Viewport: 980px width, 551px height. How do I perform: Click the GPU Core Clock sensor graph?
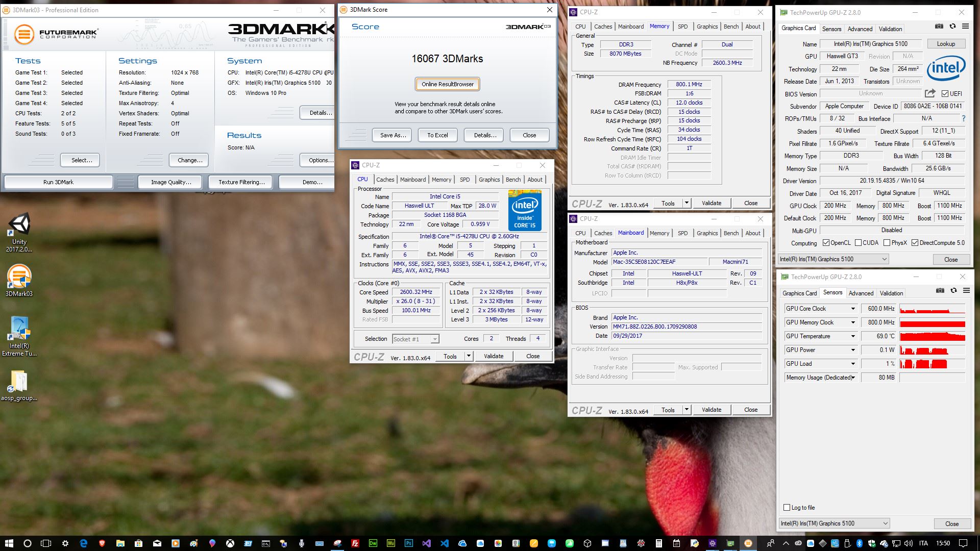pos(932,309)
